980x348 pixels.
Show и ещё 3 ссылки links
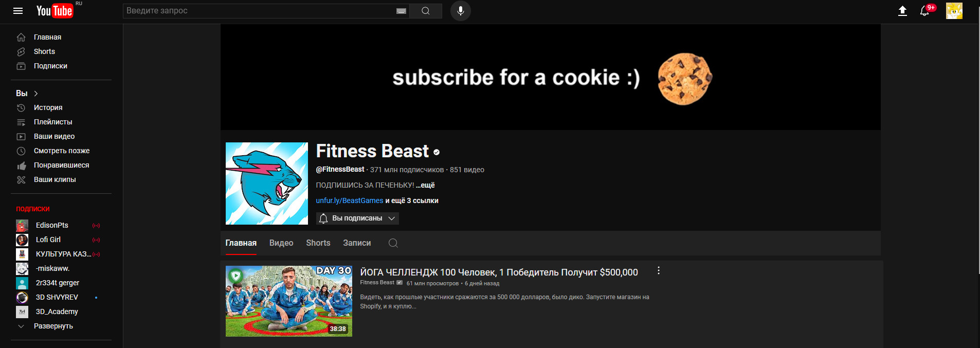coord(412,200)
